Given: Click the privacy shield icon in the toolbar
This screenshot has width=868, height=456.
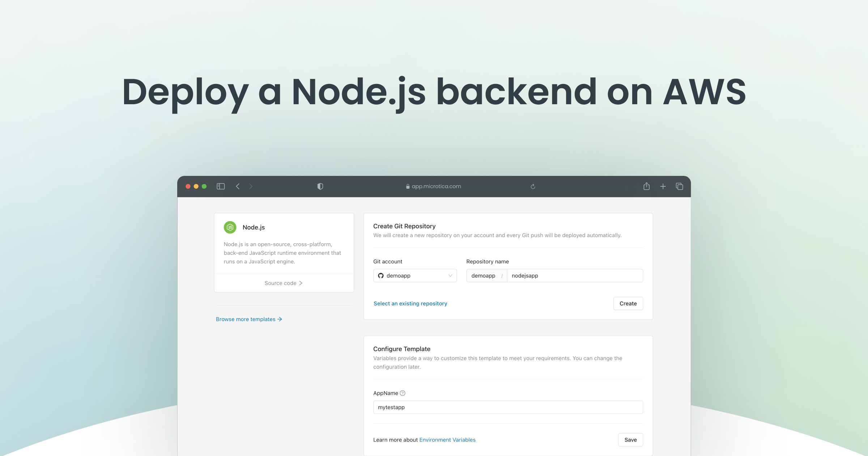Looking at the screenshot, I should coord(320,186).
